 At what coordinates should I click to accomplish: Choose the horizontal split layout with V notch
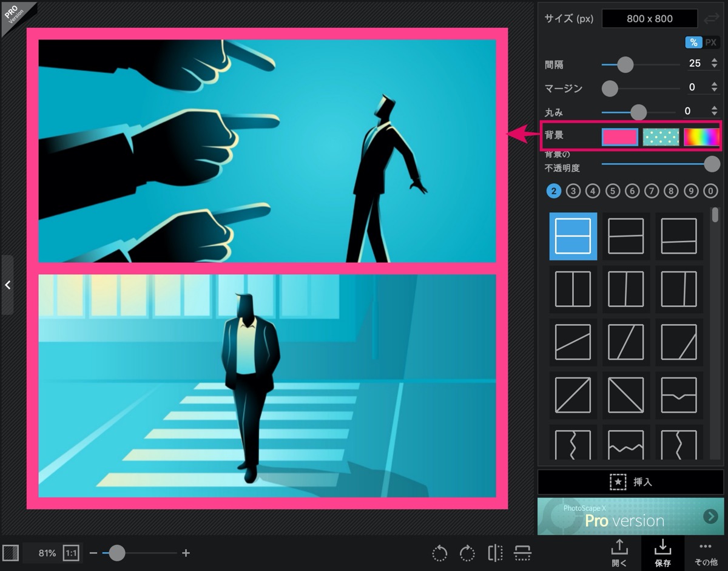(679, 395)
